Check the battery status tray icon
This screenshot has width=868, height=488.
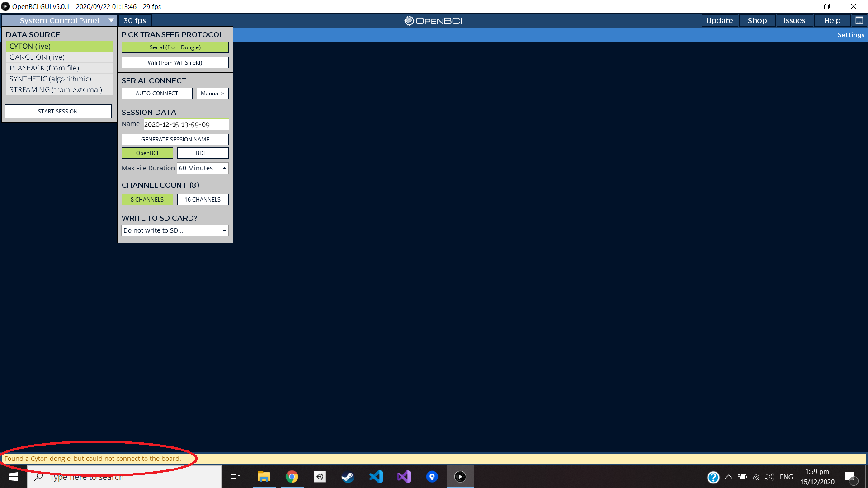click(742, 477)
